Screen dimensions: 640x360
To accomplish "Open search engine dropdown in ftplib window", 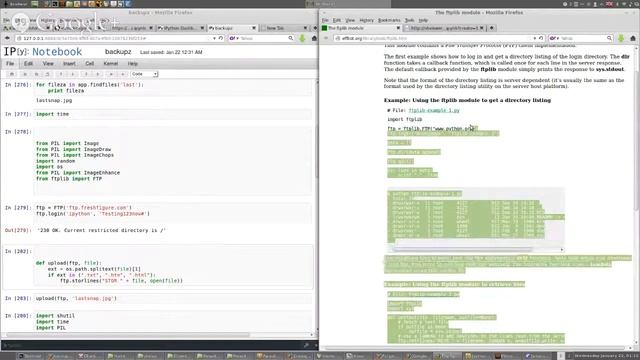I will tap(553, 38).
